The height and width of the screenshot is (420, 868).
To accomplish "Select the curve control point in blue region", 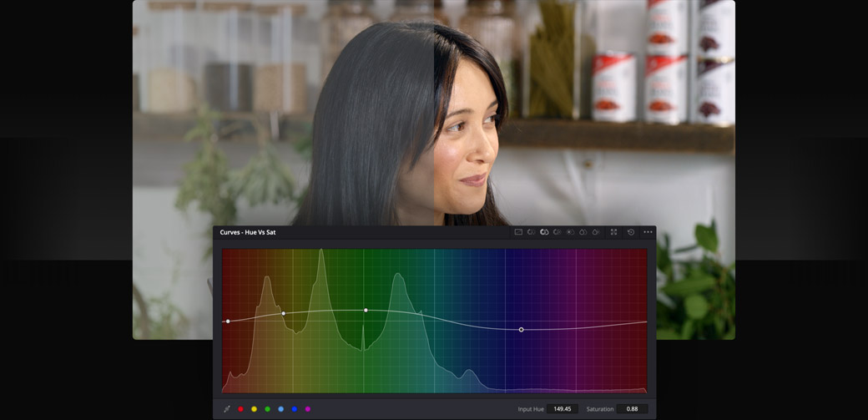I will coord(522,330).
